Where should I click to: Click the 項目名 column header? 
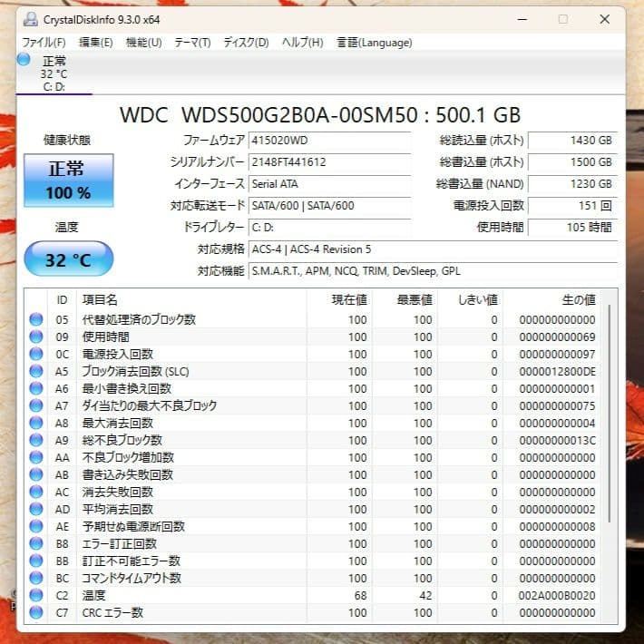click(191, 300)
